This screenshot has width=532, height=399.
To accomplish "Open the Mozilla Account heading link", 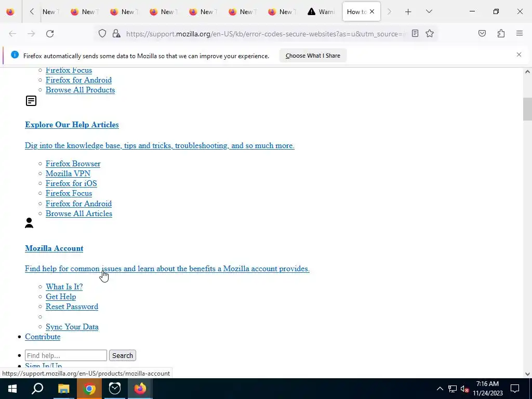I will coord(54,248).
